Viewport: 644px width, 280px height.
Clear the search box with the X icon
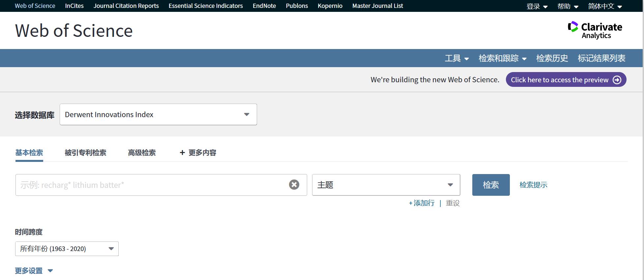point(294,185)
